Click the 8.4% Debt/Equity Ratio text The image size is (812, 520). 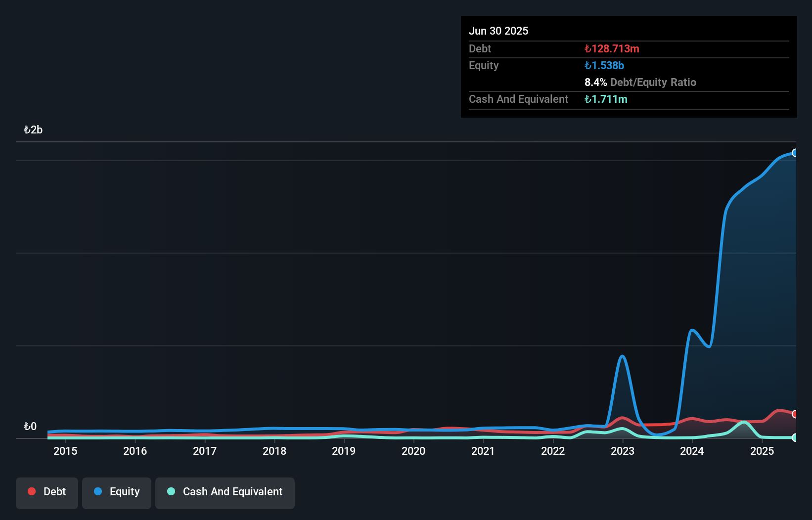[x=640, y=82]
